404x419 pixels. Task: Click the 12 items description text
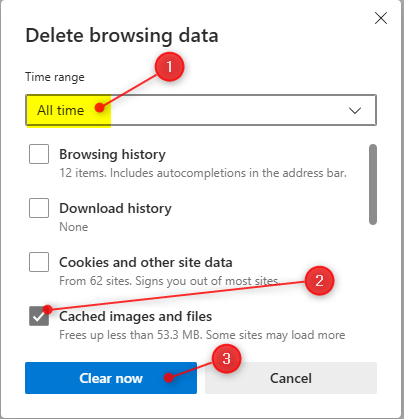click(203, 173)
